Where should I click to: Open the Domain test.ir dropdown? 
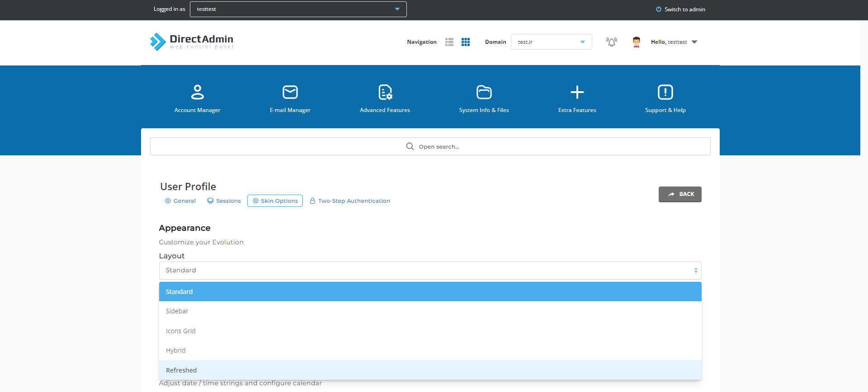(x=551, y=42)
